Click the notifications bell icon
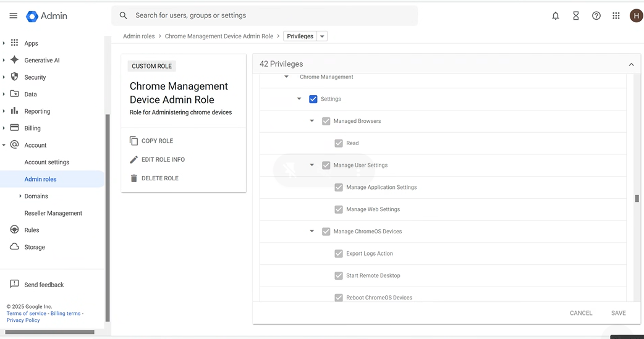The image size is (644, 339). click(x=555, y=16)
